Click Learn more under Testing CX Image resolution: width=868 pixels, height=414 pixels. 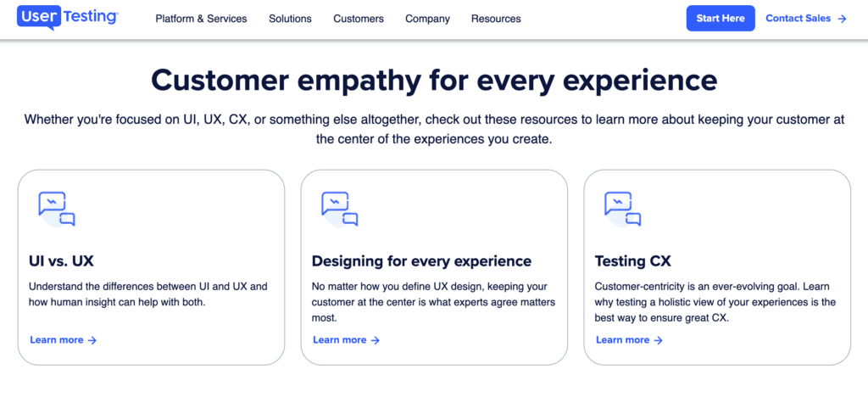click(623, 340)
